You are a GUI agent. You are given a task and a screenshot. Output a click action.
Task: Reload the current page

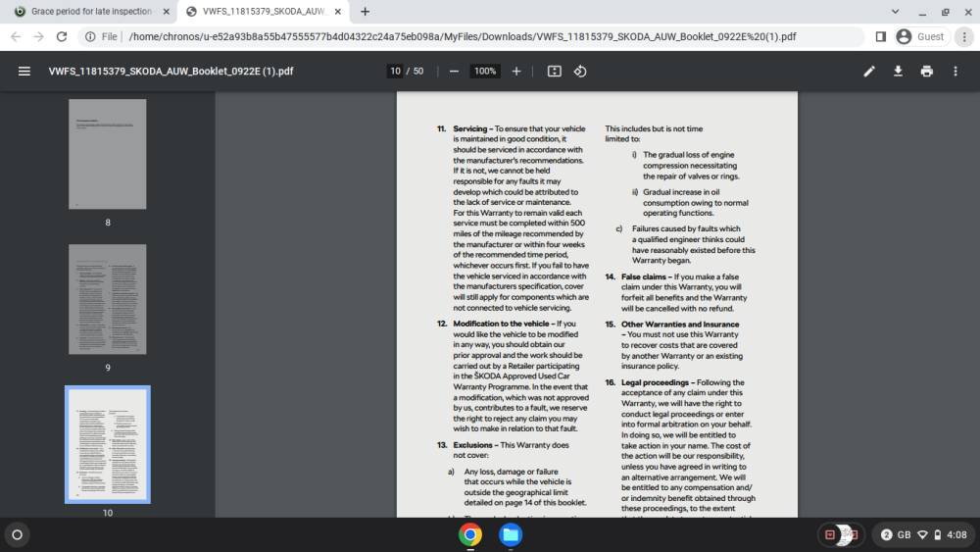pyautogui.click(x=61, y=37)
